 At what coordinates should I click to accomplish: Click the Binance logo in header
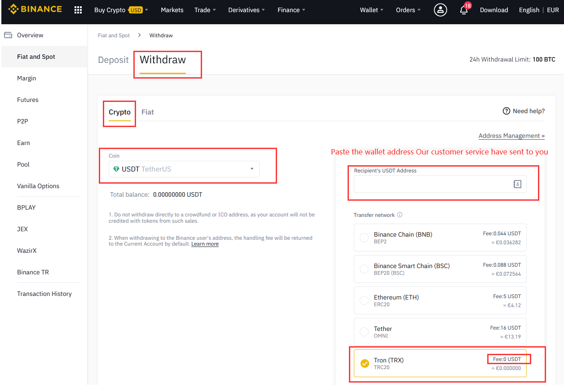coord(35,9)
